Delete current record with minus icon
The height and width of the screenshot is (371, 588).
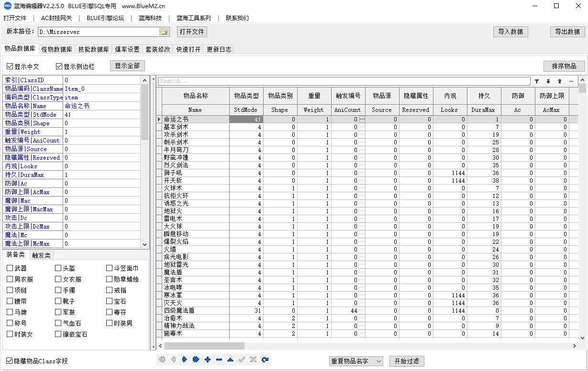(x=219, y=360)
